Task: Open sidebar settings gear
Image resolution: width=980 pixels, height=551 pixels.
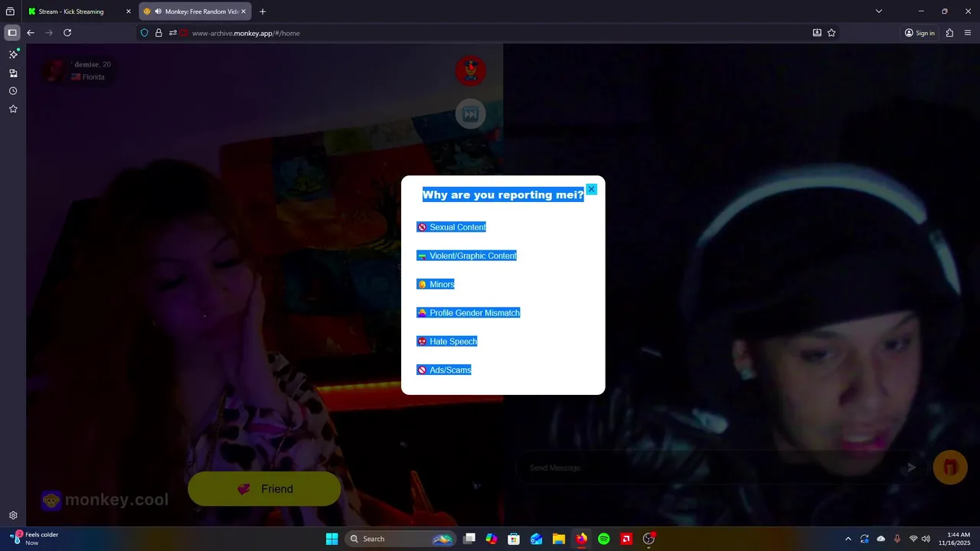Action: tap(13, 516)
